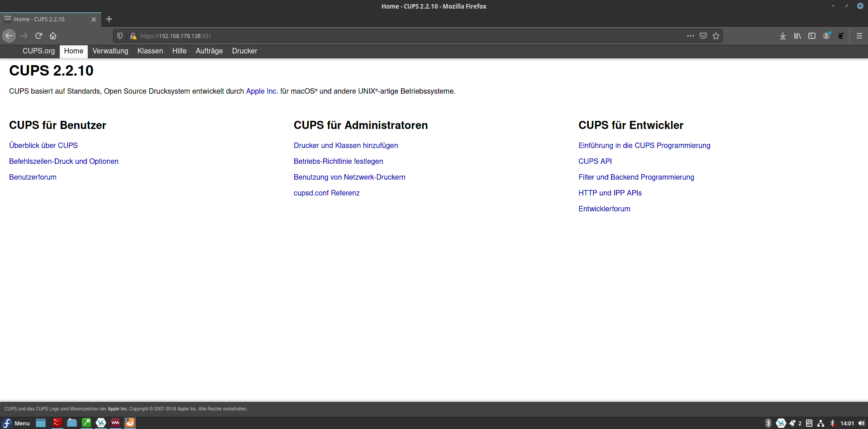Screen dimensions: 868x429
Task: Open Überblick über CUPS
Action: (x=43, y=145)
